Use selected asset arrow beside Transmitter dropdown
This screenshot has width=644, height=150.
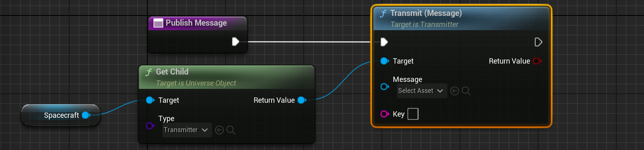(x=219, y=130)
